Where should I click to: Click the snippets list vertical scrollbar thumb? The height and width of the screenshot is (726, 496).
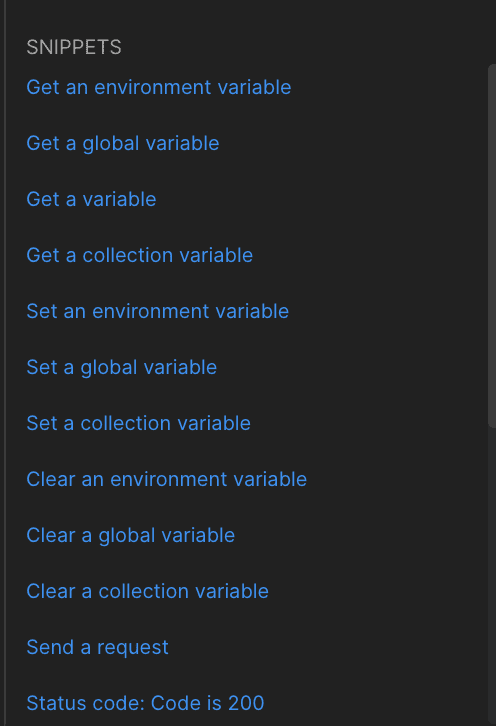click(492, 245)
